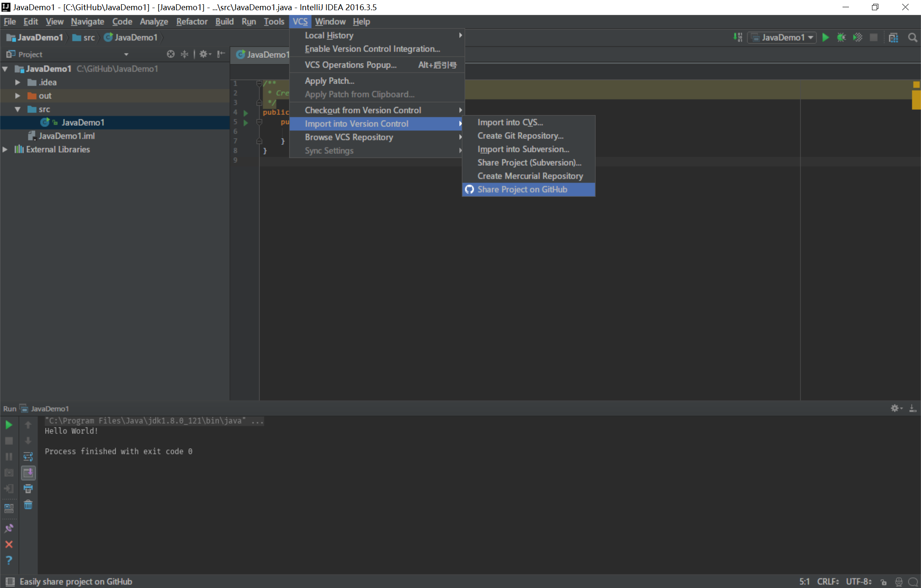
Task: Click the Dump Threads camera icon
Action: [9, 473]
